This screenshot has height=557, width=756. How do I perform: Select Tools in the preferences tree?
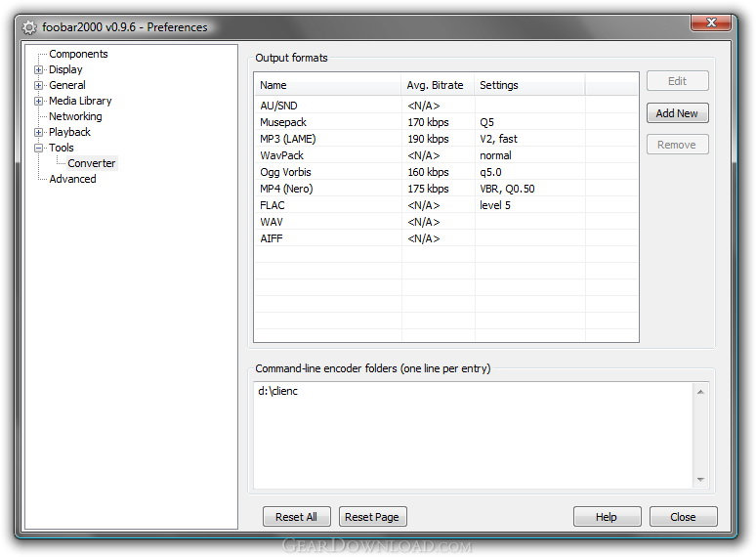62,148
